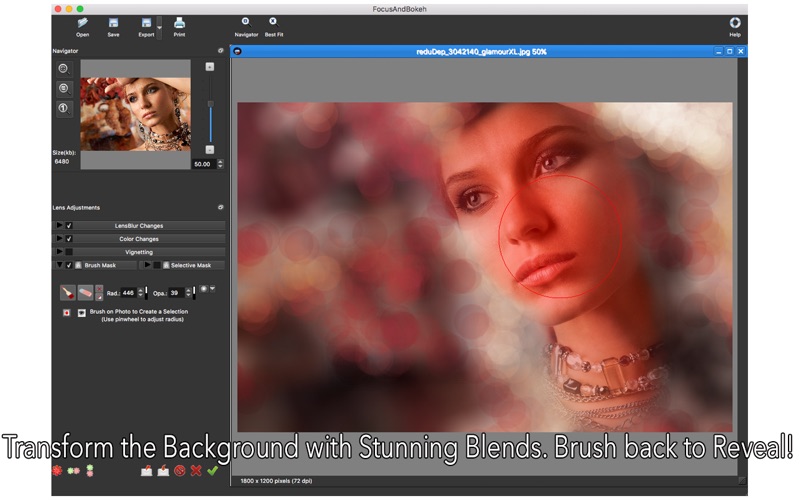Click the side-by-side green and pink blobs icon
This screenshot has width=800, height=500.
[73, 470]
